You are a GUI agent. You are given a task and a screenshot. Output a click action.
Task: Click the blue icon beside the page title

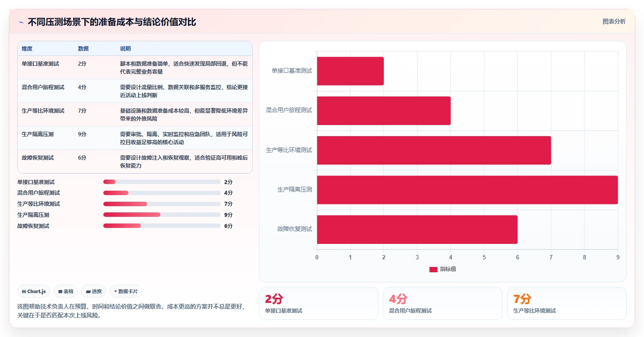coord(21,22)
